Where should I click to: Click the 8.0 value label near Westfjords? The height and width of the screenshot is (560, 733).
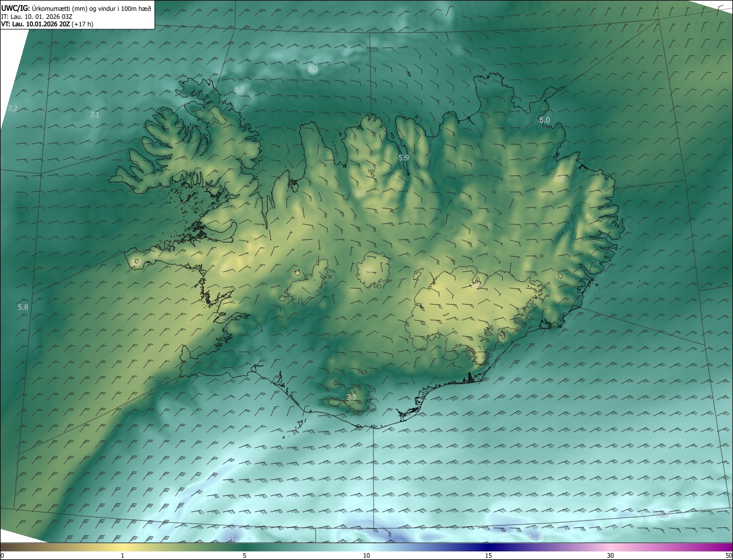pos(239,90)
